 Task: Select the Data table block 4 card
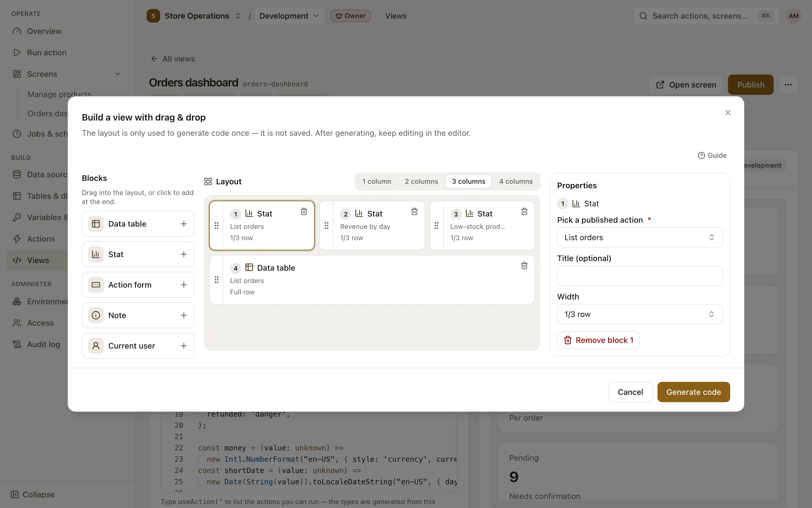coord(372,279)
